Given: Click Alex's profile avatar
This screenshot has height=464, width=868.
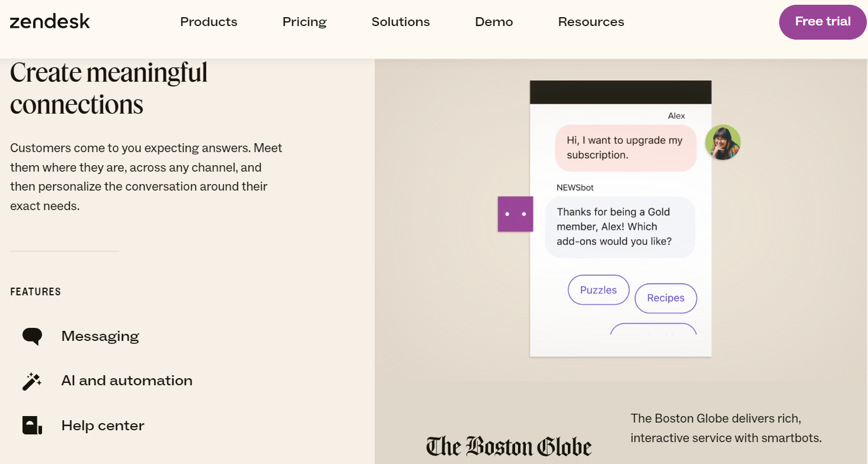Looking at the screenshot, I should 722,143.
